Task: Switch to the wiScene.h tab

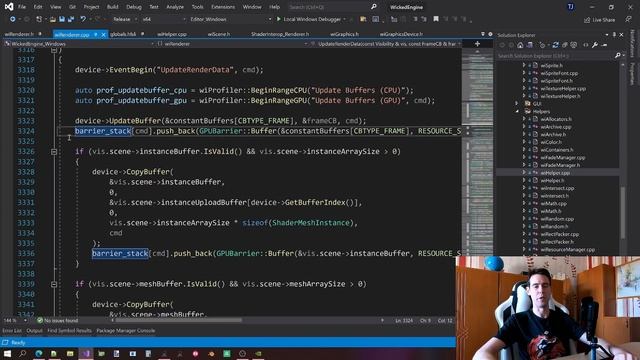Action: pos(219,34)
